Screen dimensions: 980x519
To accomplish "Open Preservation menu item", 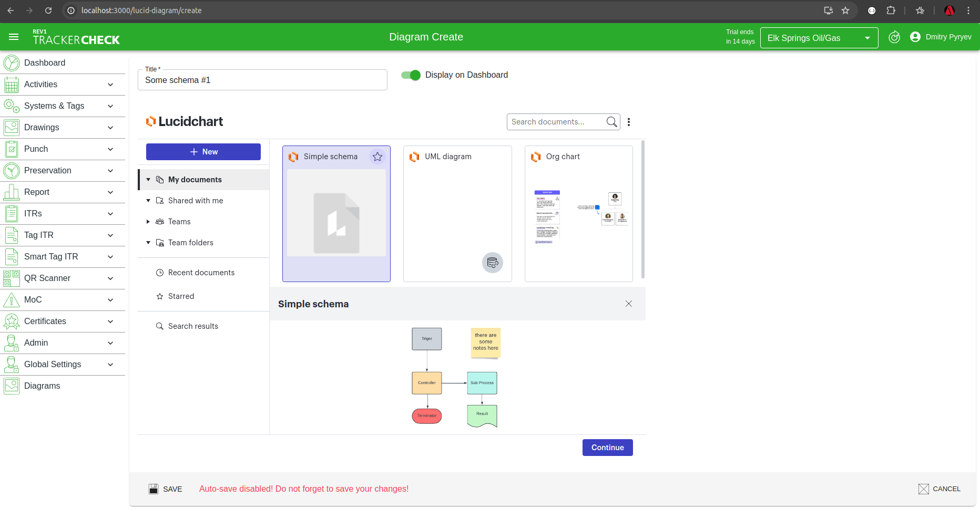I will (48, 171).
